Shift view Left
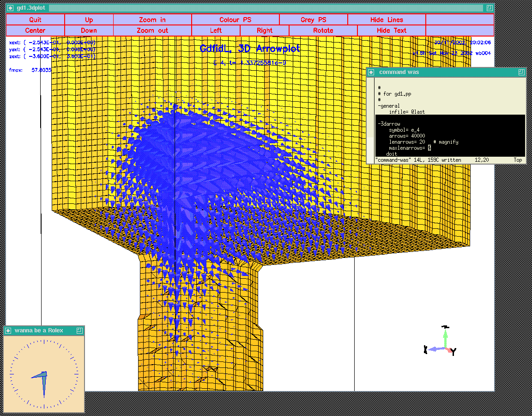 (216, 30)
